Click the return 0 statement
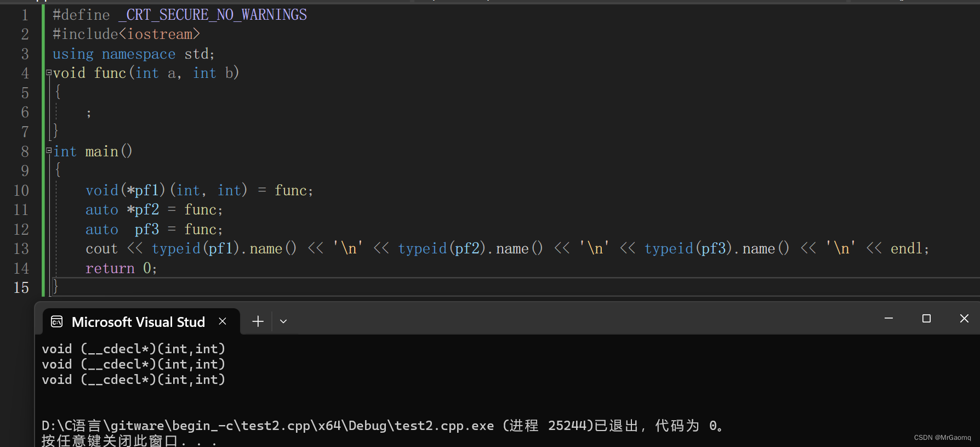 click(121, 268)
